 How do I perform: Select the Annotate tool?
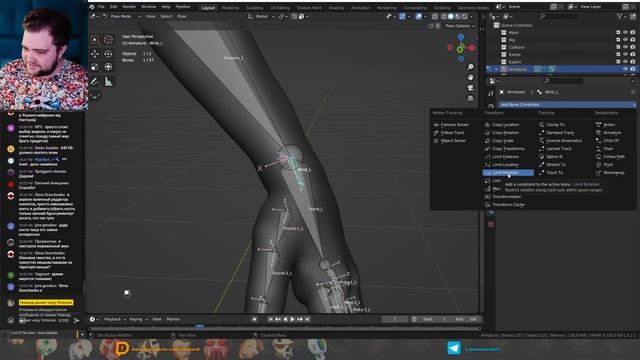click(x=95, y=82)
